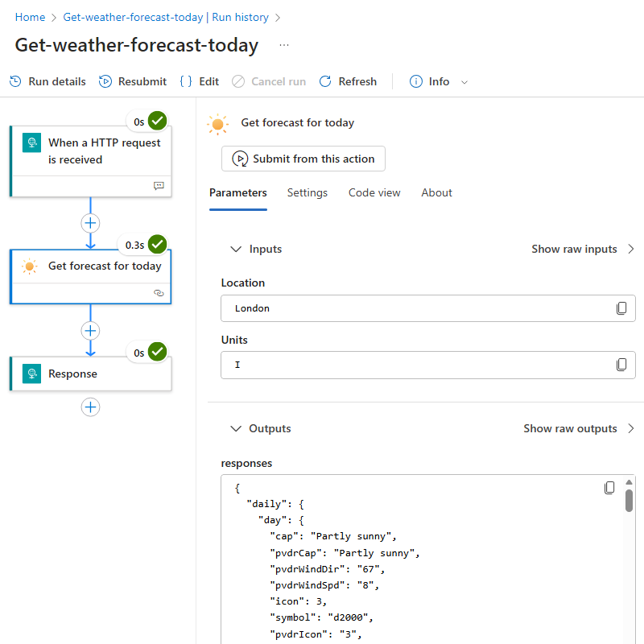This screenshot has height=644, width=644.
Task: Copy the responses JSON output
Action: (x=609, y=488)
